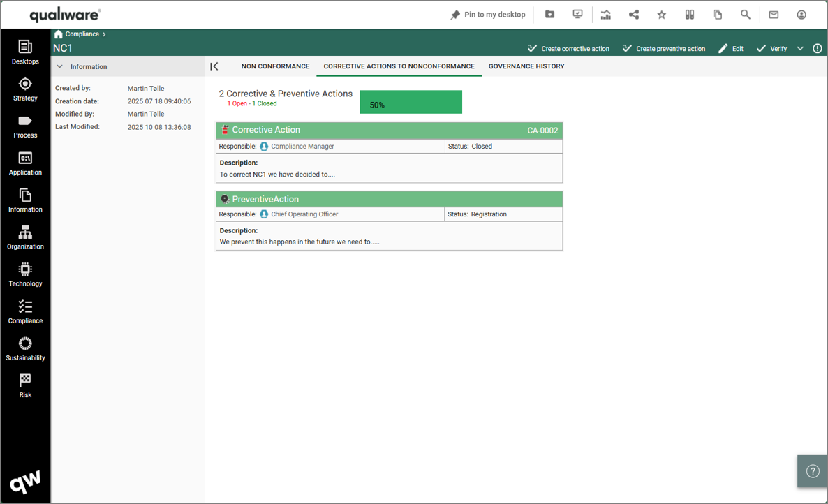Add page to favorites star
Image resolution: width=828 pixels, height=504 pixels.
662,15
